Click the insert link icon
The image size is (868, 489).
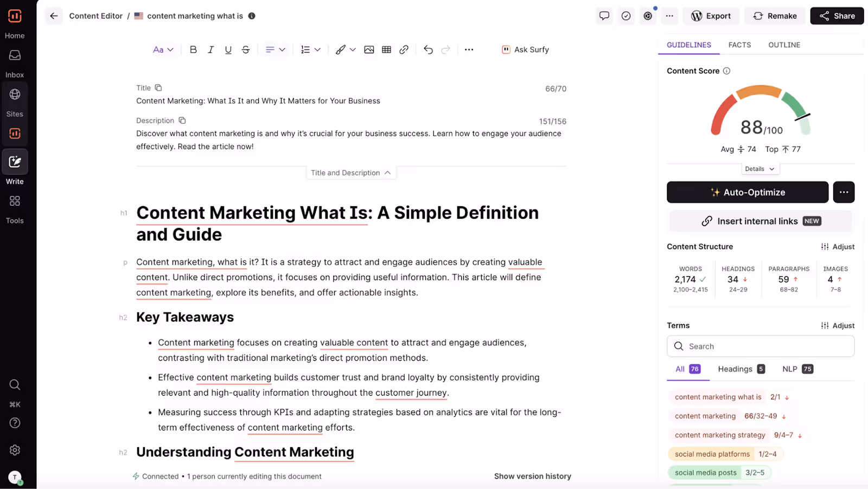(404, 49)
